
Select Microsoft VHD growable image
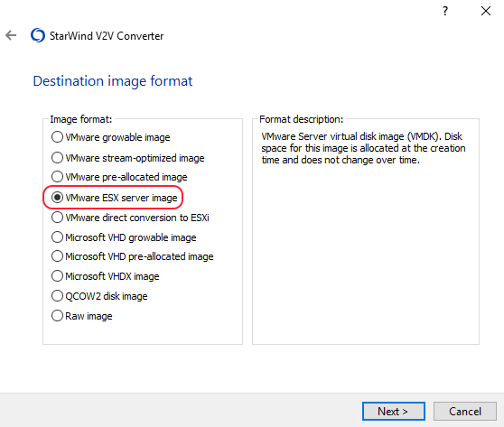[x=124, y=237]
